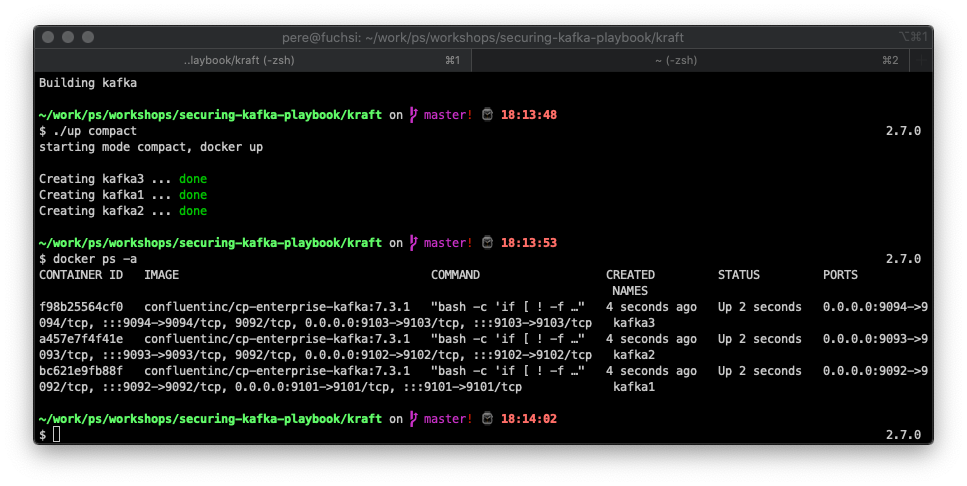The width and height of the screenshot is (967, 486).
Task: Click the watch icon beside 18:13:48
Action: (487, 115)
